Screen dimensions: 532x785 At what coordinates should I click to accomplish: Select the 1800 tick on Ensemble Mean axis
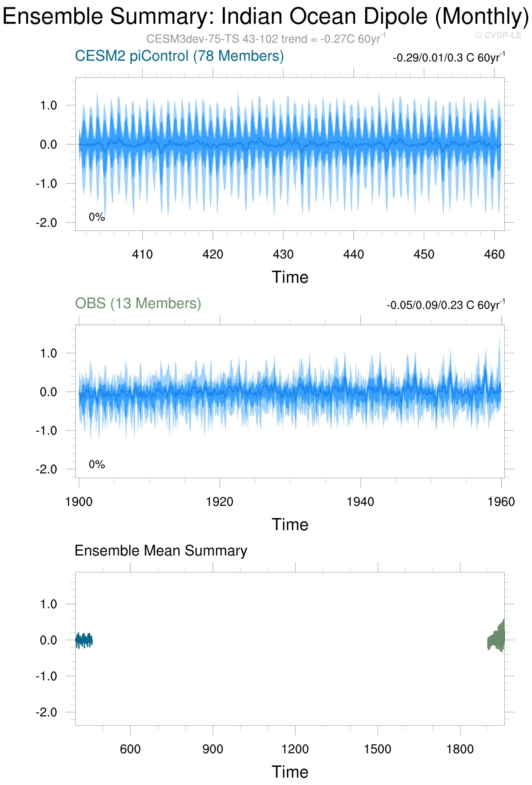click(x=460, y=749)
